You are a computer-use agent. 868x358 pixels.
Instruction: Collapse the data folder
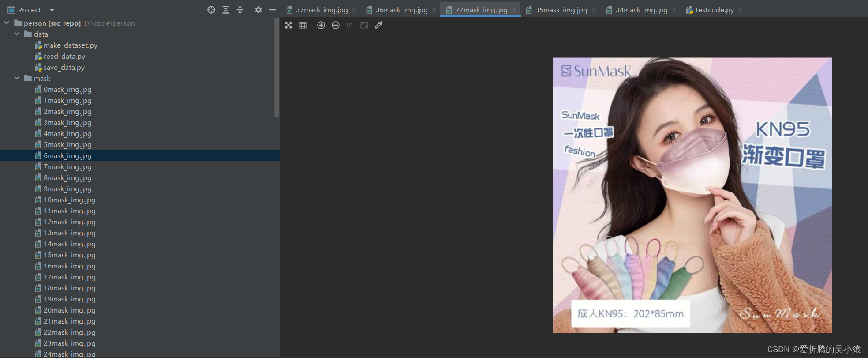coord(17,34)
